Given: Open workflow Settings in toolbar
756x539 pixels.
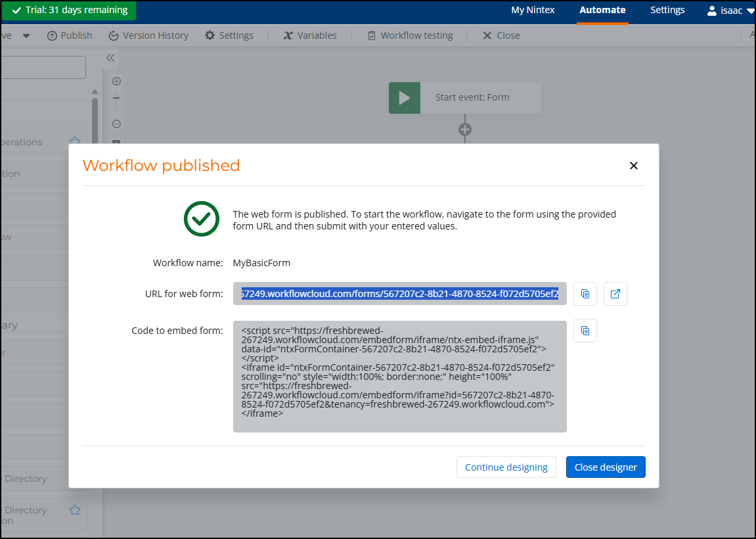Looking at the screenshot, I should coord(229,35).
